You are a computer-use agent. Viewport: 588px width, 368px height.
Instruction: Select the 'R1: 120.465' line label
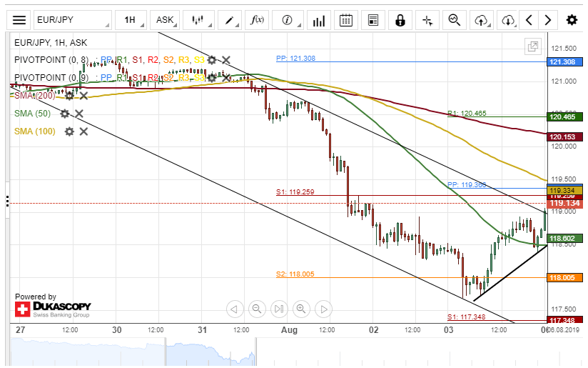click(x=467, y=113)
